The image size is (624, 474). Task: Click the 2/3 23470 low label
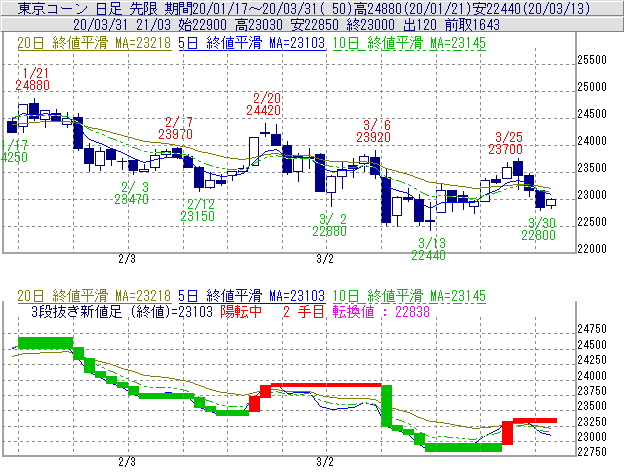132,193
